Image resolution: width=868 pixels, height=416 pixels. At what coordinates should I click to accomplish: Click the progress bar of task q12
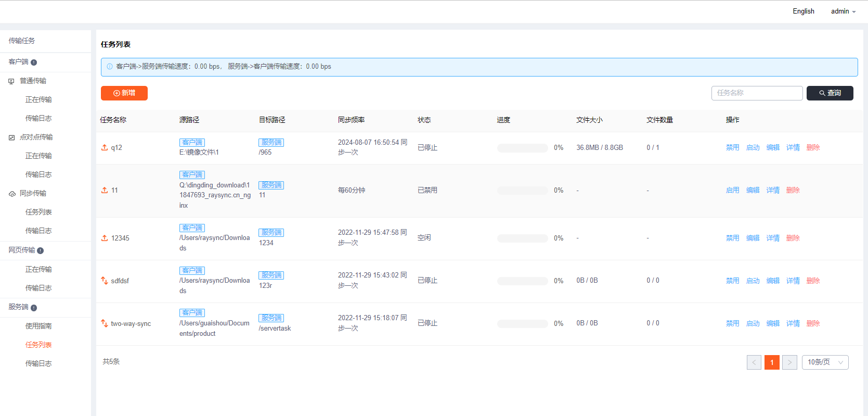pos(522,148)
